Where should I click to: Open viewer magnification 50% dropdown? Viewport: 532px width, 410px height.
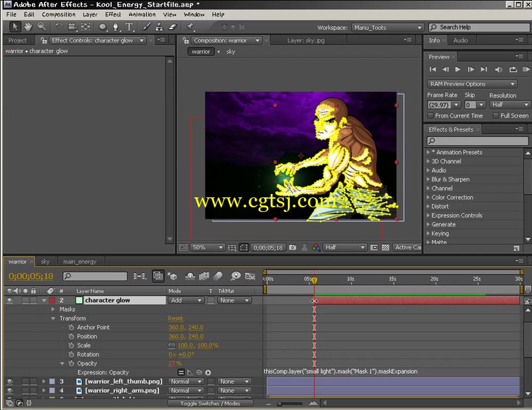pos(207,248)
